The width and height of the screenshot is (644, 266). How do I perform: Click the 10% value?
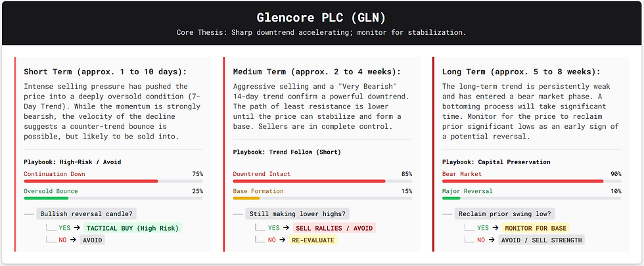[x=616, y=191]
